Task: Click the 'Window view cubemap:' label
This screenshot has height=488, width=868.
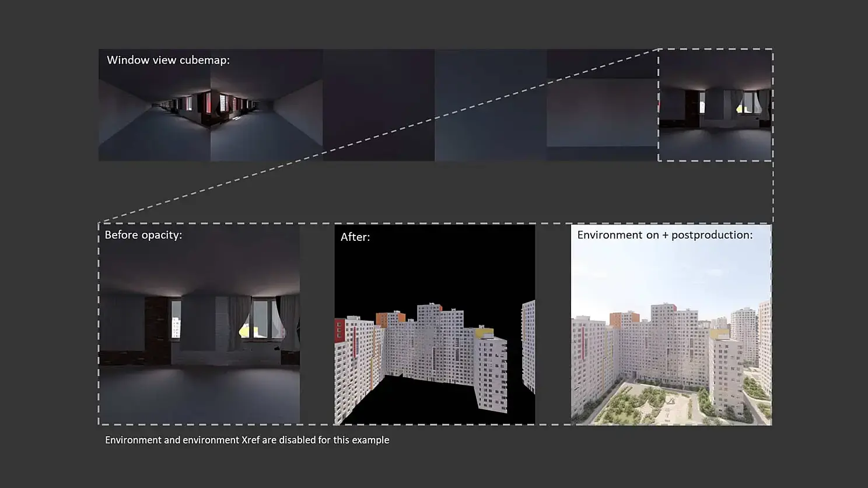Action: (x=168, y=60)
